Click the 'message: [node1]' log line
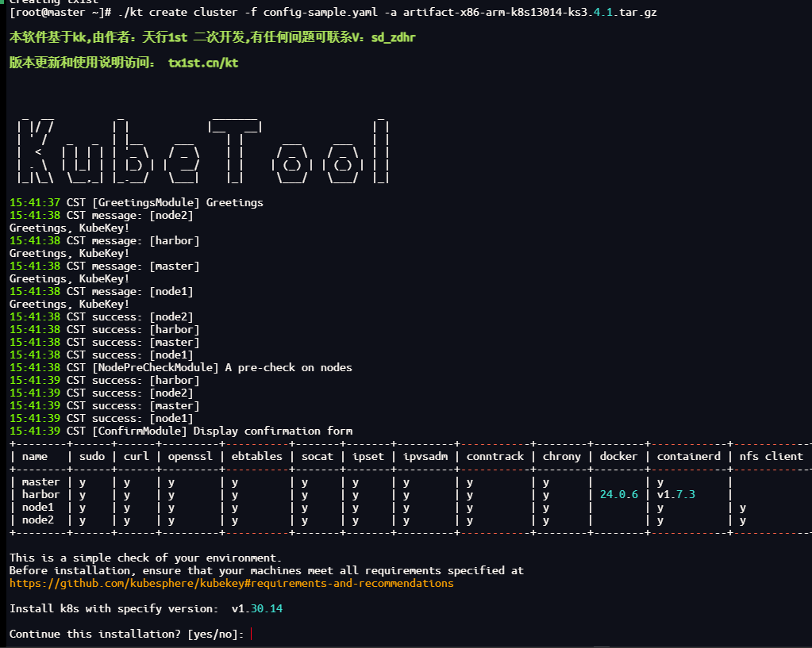 coord(101,291)
